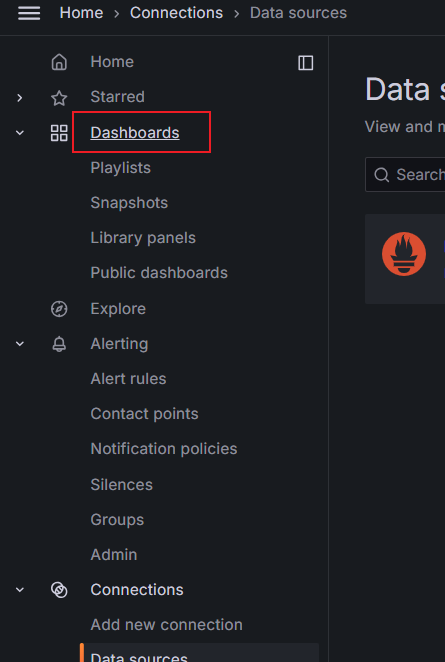Open Snapshots under Dashboards

coord(129,203)
